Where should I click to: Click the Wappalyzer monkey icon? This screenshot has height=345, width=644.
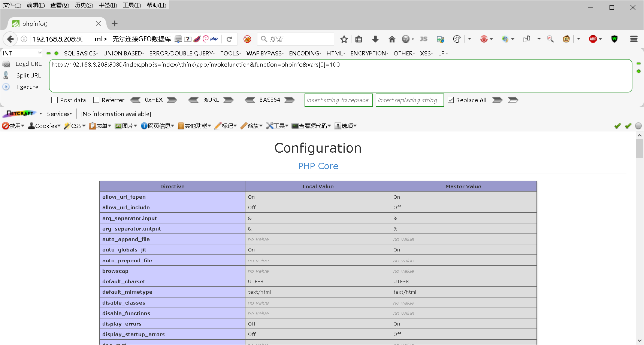(x=566, y=39)
